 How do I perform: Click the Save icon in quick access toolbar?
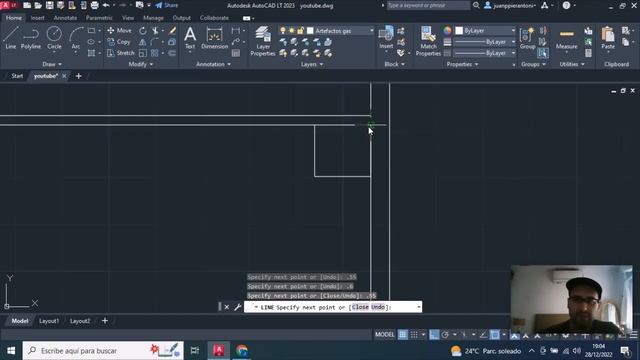pyautogui.click(x=49, y=5)
